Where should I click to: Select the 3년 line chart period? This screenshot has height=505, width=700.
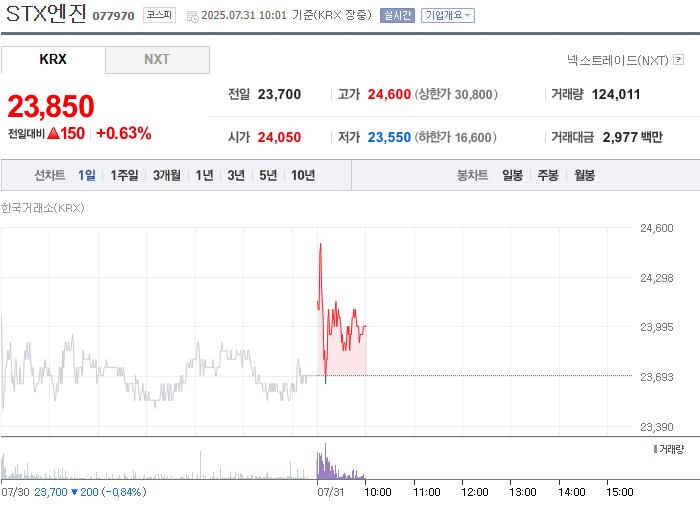coord(236,175)
